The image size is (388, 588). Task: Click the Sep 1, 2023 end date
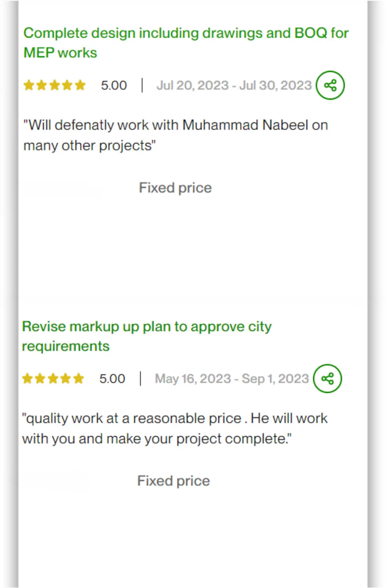(275, 379)
